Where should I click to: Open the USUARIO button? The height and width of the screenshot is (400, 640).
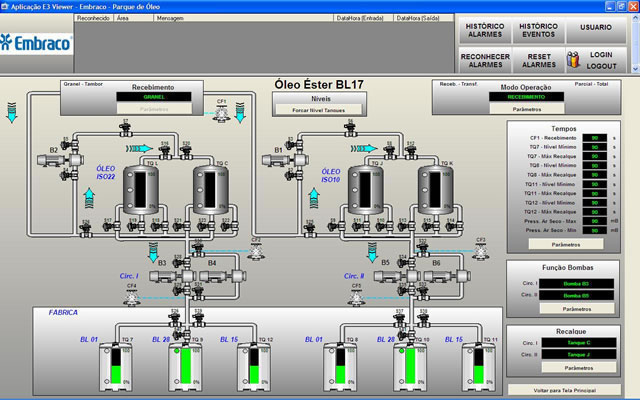[x=596, y=30]
